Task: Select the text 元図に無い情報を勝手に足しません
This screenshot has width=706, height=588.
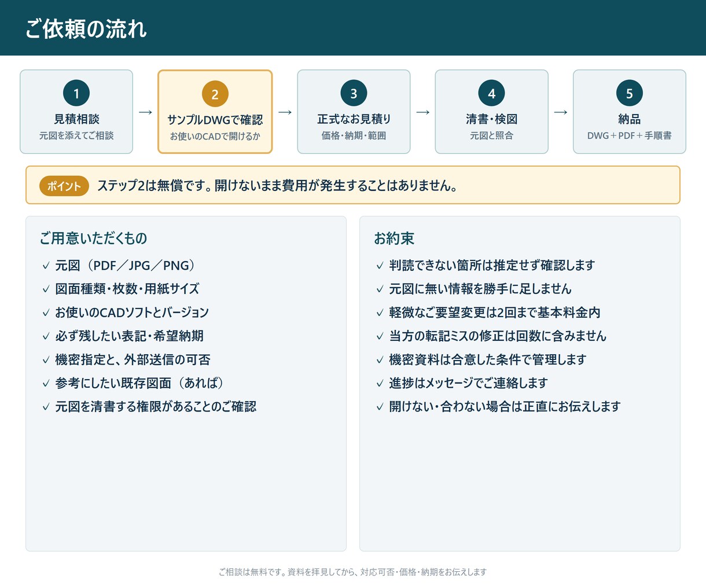Action: pyautogui.click(x=480, y=289)
